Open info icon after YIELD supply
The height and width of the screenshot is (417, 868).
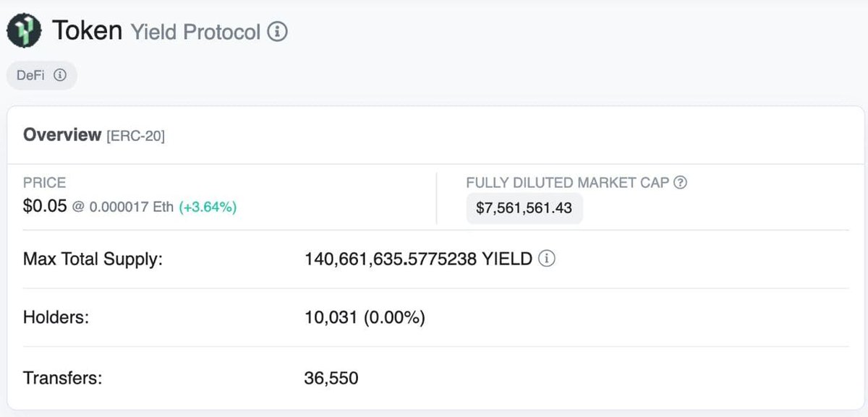pos(548,259)
